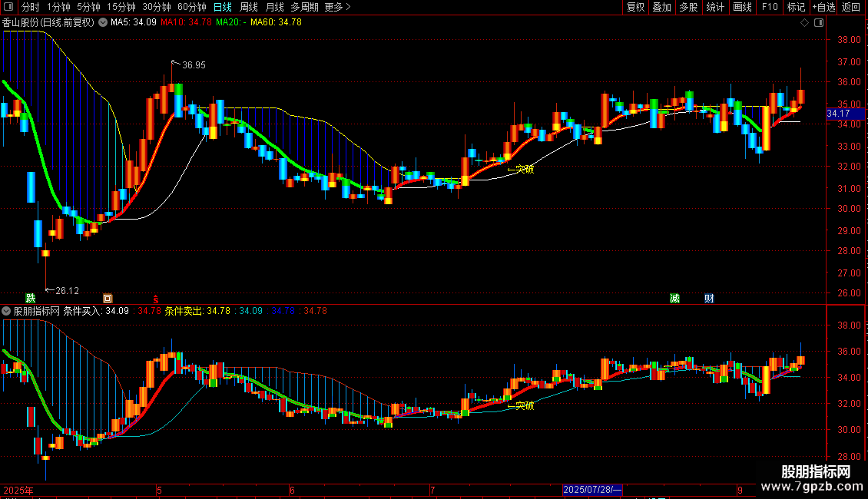
Task: Click the 条件卖出: 34.78 label
Action: click(x=197, y=311)
